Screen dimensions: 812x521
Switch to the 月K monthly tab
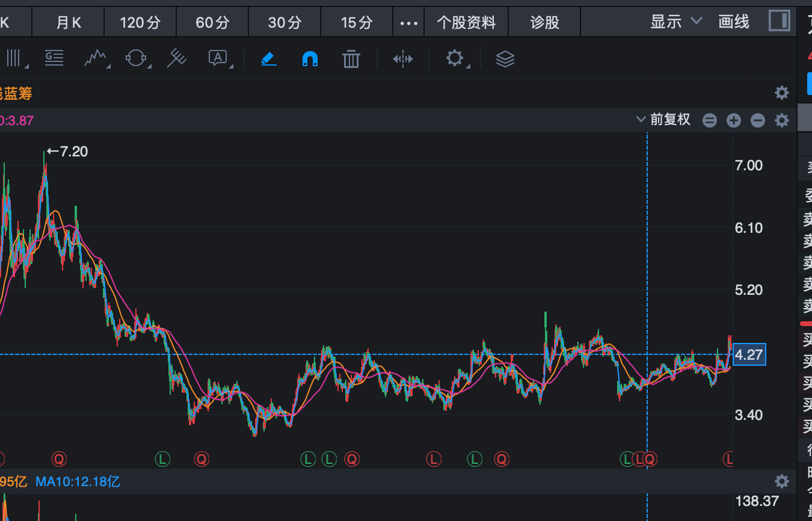tap(68, 22)
